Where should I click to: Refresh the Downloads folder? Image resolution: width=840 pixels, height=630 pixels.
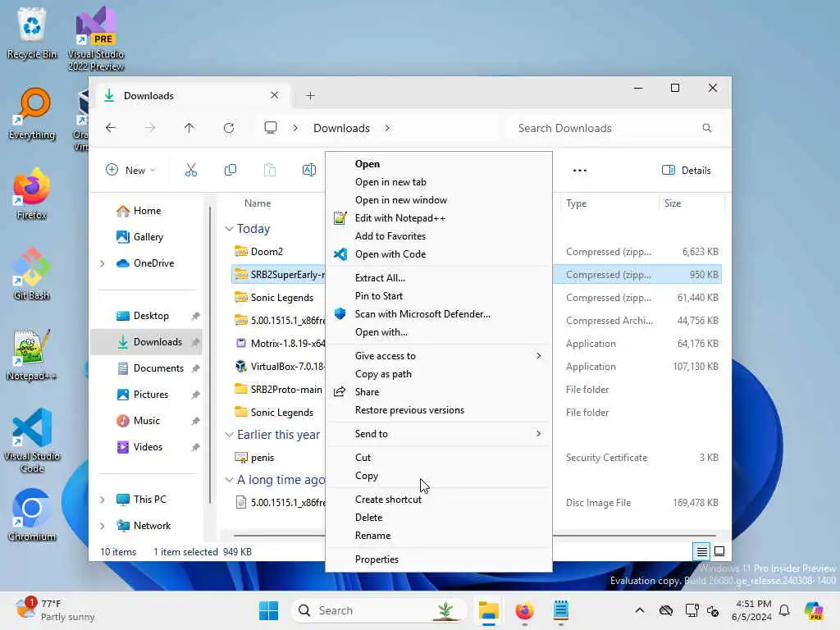tap(229, 128)
